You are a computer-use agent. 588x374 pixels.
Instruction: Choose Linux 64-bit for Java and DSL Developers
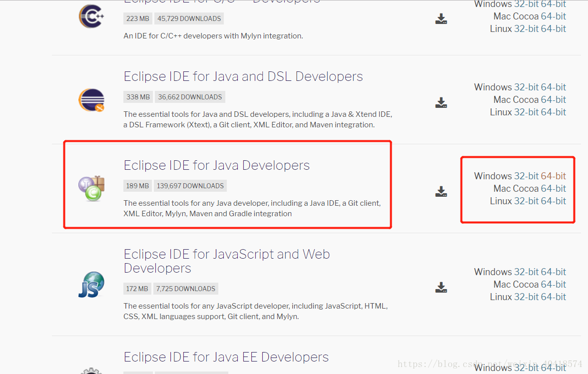(x=553, y=112)
